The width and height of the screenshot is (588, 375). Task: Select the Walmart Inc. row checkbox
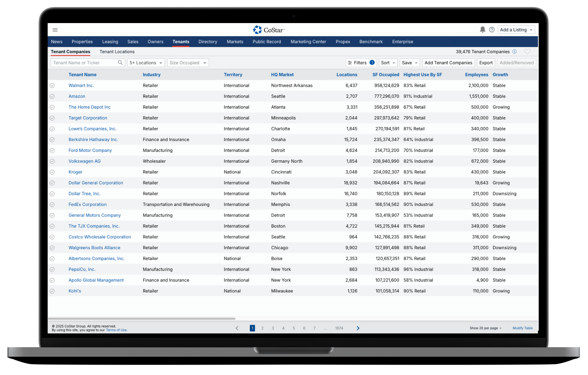pyautogui.click(x=52, y=86)
